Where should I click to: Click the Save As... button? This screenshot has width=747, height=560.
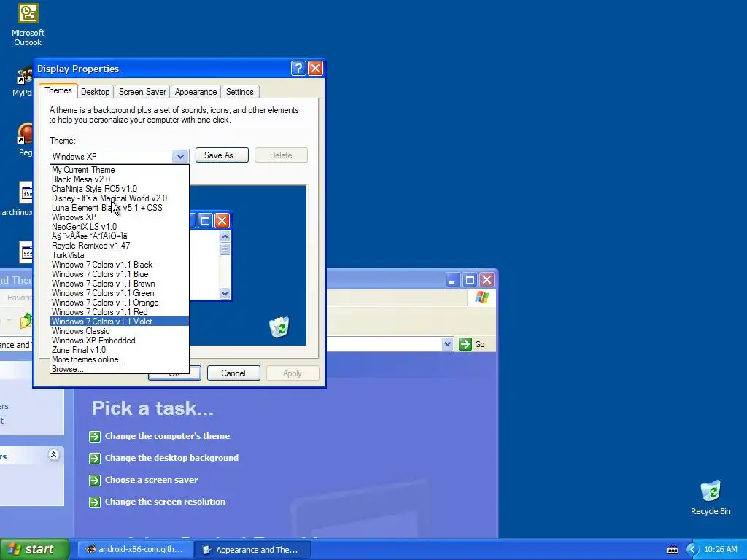point(222,155)
